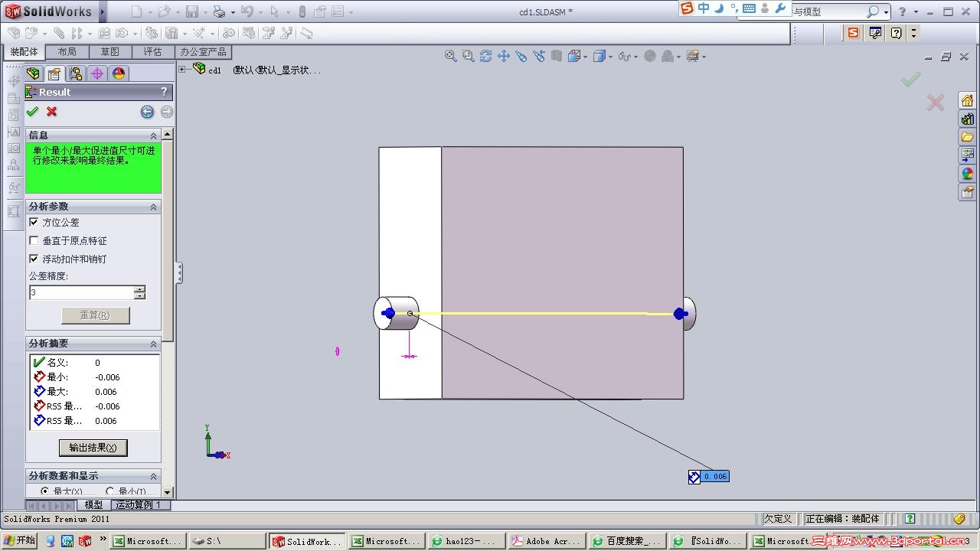The image size is (980, 551).
Task: Click the Undo icon
Action: click(247, 11)
